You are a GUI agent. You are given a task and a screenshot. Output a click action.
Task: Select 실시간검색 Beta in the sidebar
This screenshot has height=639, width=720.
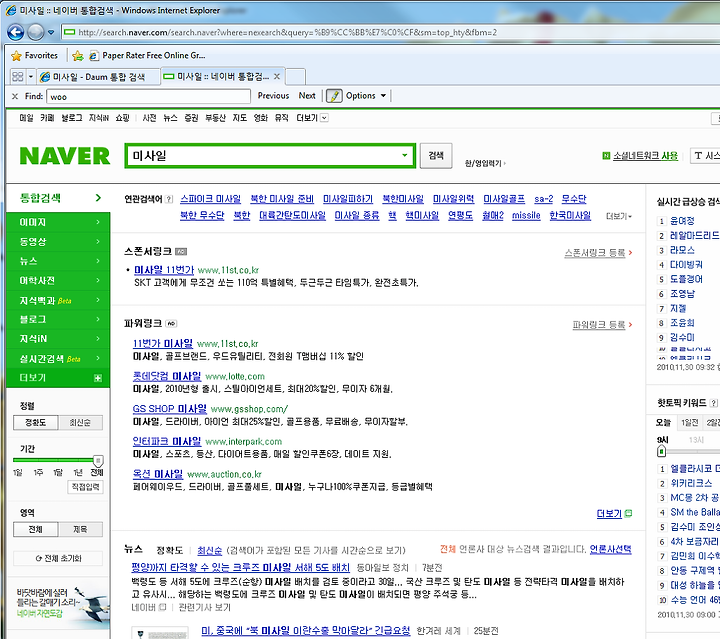59,359
